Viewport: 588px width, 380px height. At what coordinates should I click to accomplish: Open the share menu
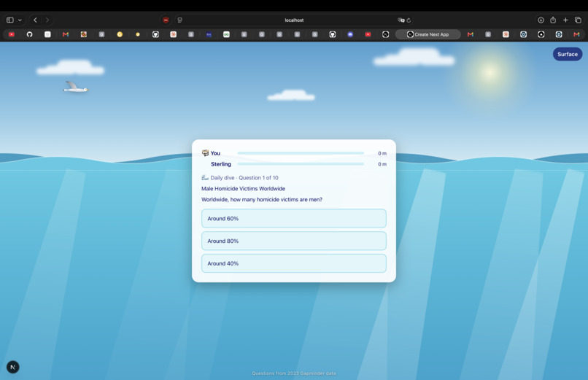553,20
